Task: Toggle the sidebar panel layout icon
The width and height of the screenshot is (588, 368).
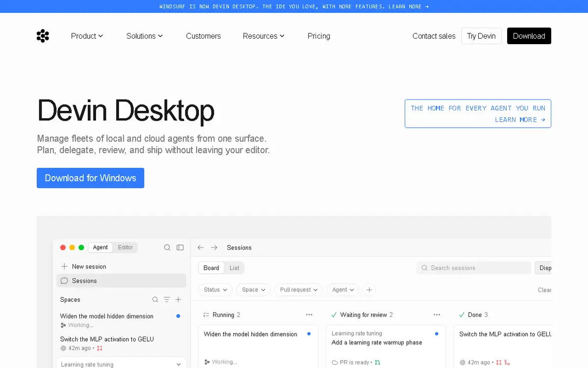Action: 180,248
